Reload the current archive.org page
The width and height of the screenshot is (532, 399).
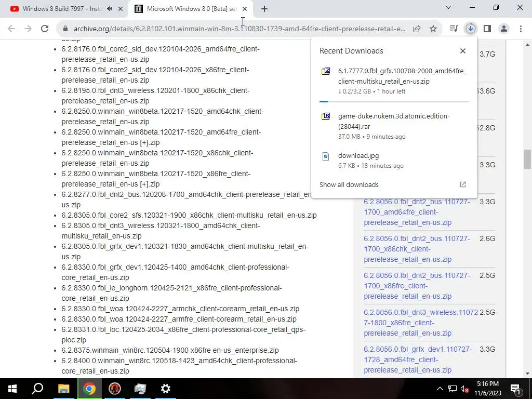(x=45, y=29)
